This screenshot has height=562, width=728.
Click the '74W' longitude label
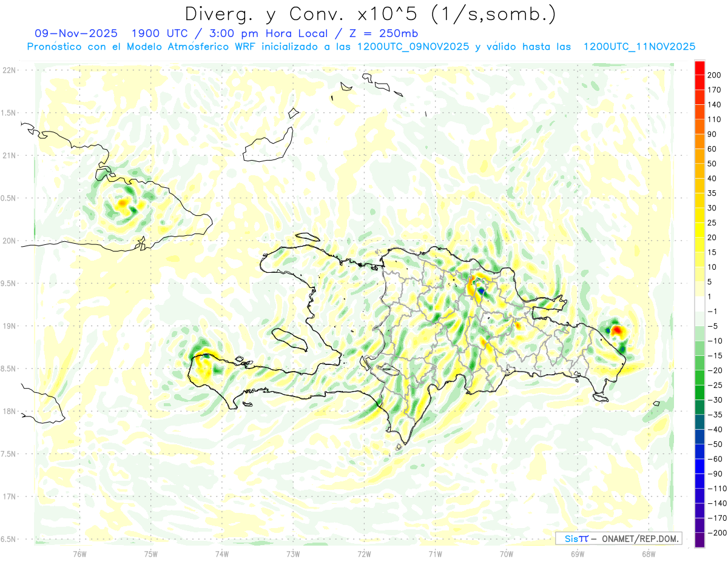(221, 554)
